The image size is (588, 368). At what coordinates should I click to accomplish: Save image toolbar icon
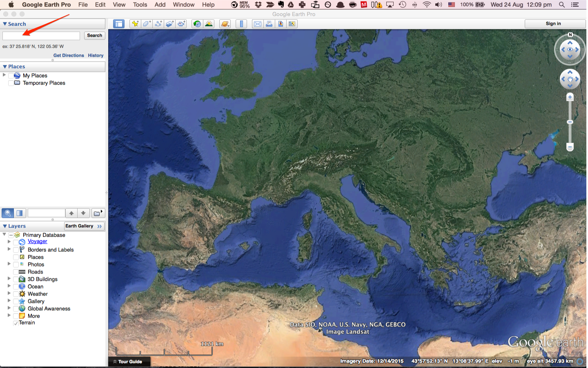281,24
